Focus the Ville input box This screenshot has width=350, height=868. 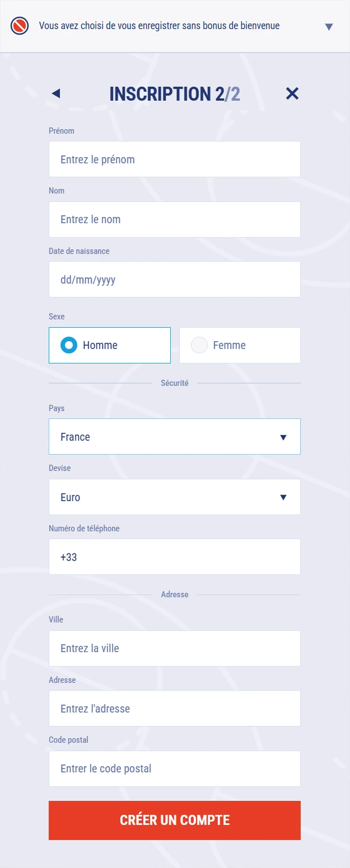tap(174, 648)
